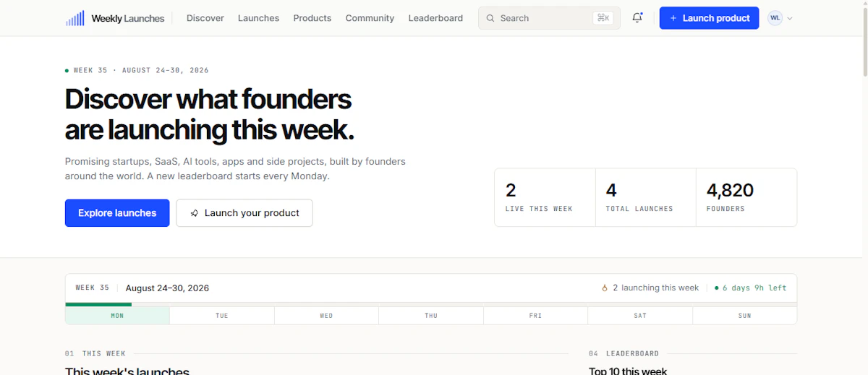Open the Discover nav item
868x375 pixels.
205,18
